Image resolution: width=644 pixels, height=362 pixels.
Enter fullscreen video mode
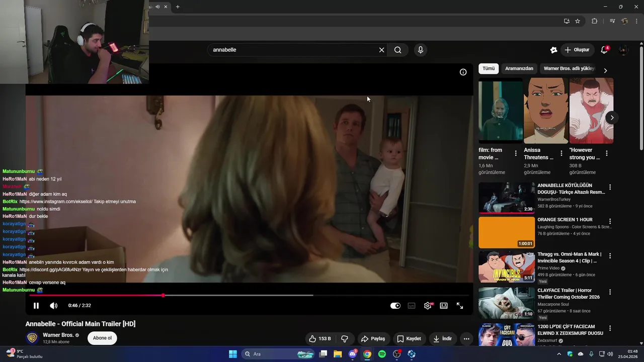(460, 306)
